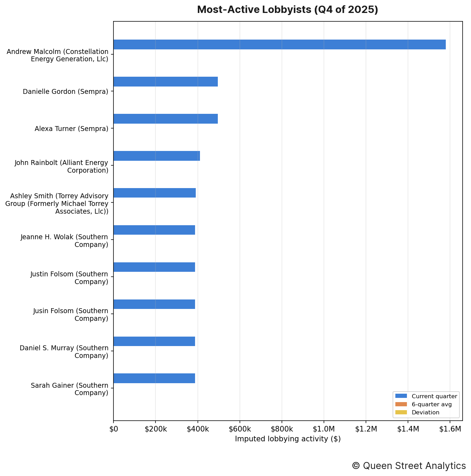Image resolution: width=471 pixels, height=476 pixels.
Task: Click the '$1.2M' x-axis tick label
Action: pyautogui.click(x=366, y=429)
